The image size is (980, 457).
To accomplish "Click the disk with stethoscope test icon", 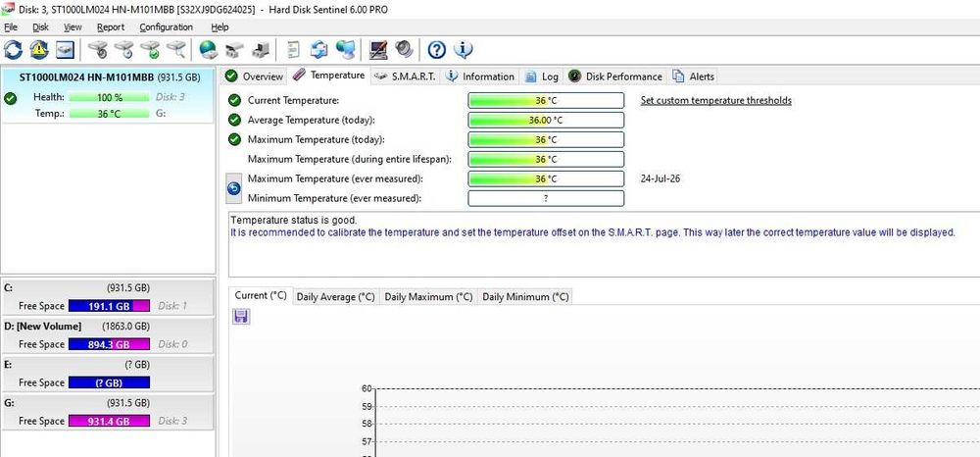I will point(97,49).
